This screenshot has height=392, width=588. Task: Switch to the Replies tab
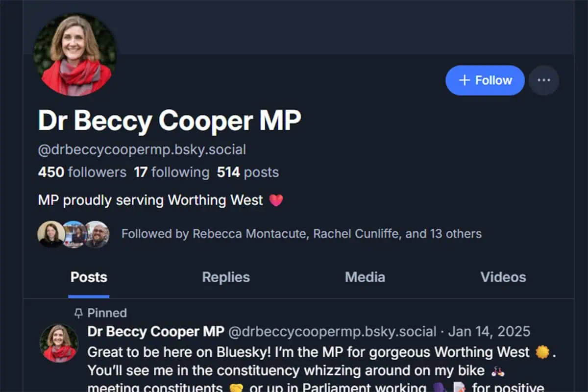tap(226, 277)
